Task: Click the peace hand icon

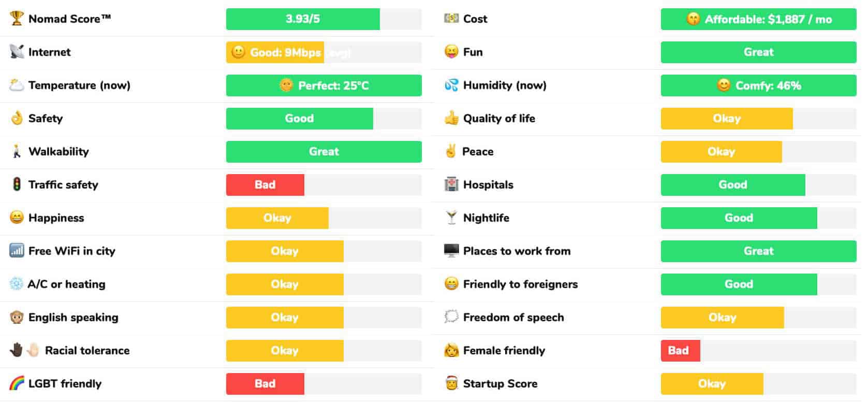Action: coord(451,151)
